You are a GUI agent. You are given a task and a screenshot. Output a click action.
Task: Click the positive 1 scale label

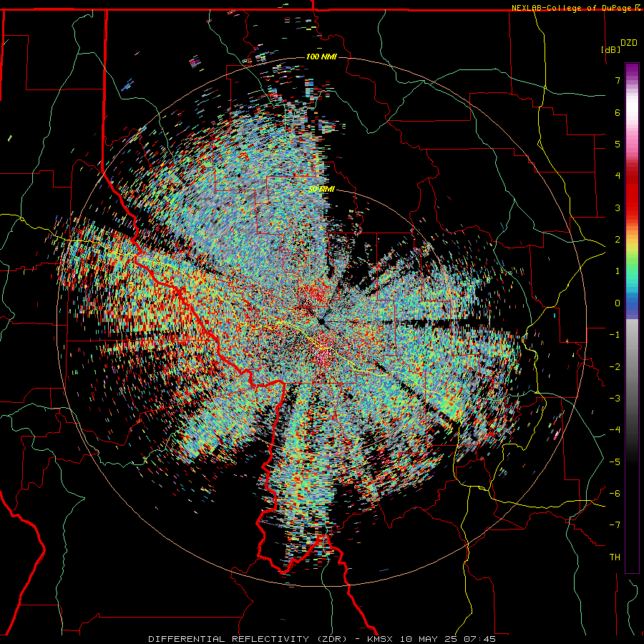(618, 271)
